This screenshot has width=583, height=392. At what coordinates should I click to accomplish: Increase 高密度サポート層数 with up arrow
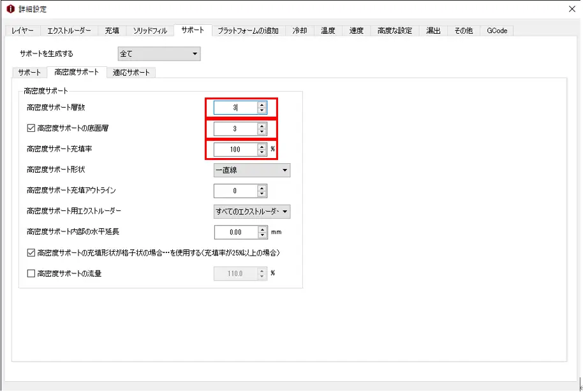coord(262,105)
